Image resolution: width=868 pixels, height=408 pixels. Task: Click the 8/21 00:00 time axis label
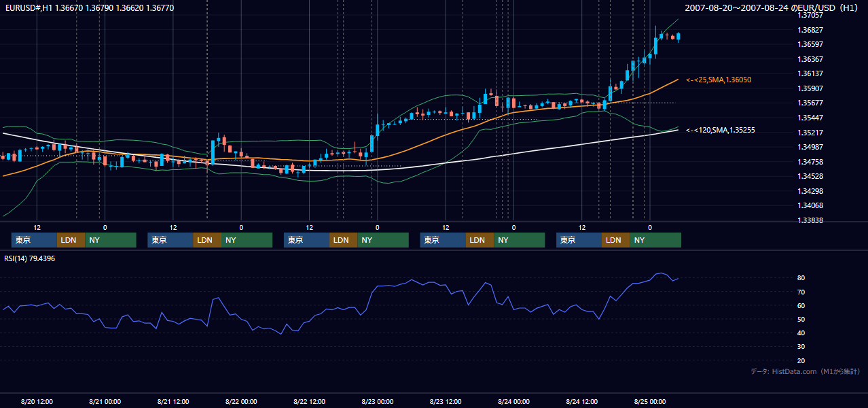click(x=105, y=401)
